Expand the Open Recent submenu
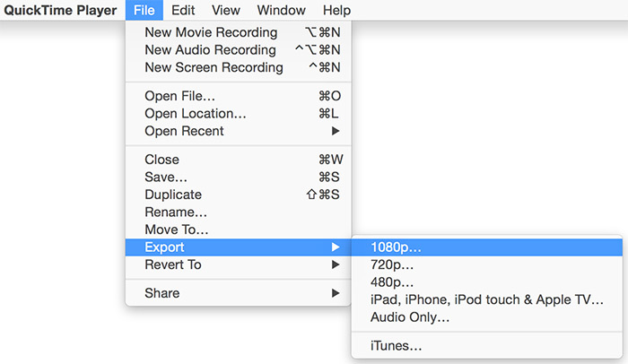Screen dimensions: 628x364 coord(239,131)
